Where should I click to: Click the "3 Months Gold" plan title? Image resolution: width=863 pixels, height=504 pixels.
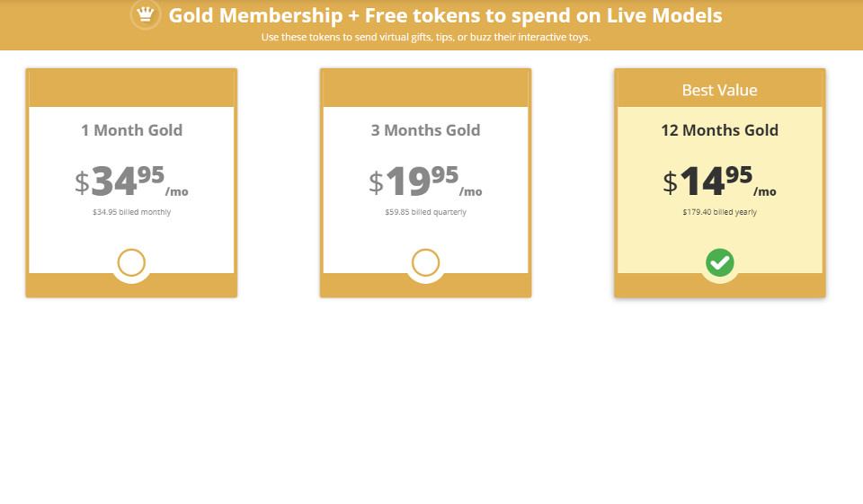425,130
